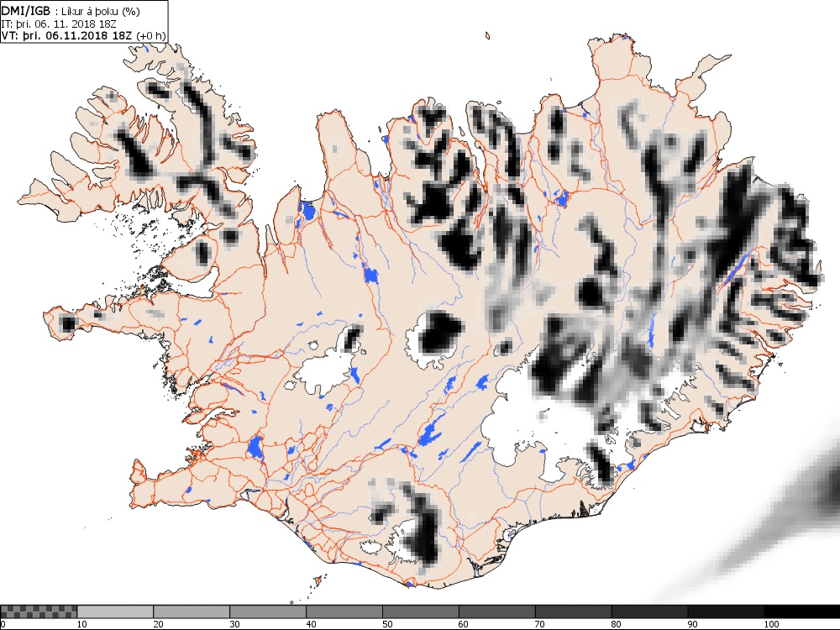
Task: Choose the 30–40 percent legend swatch
Action: [268, 612]
